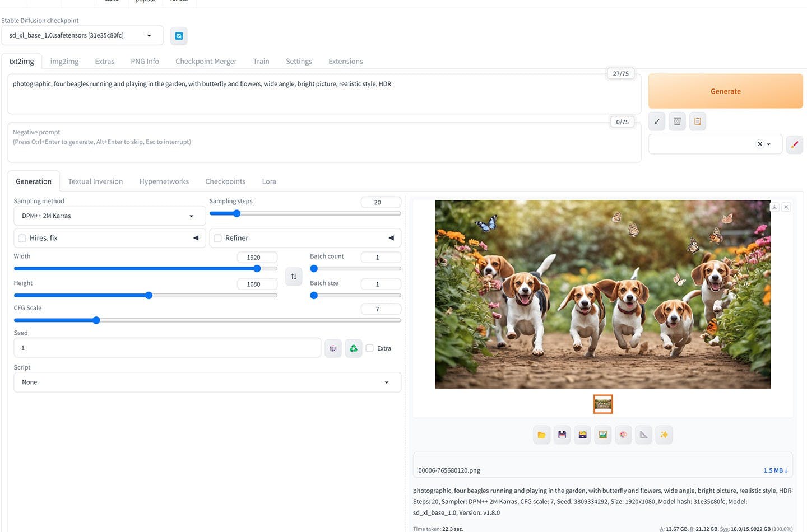The image size is (807, 532).
Task: Tick the Extra seed checkbox
Action: click(370, 348)
